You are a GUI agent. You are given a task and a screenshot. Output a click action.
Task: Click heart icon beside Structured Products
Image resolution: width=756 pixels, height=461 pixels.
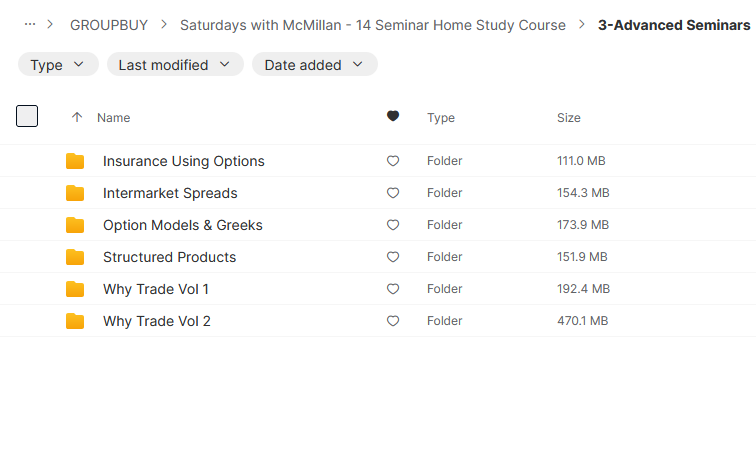point(393,257)
